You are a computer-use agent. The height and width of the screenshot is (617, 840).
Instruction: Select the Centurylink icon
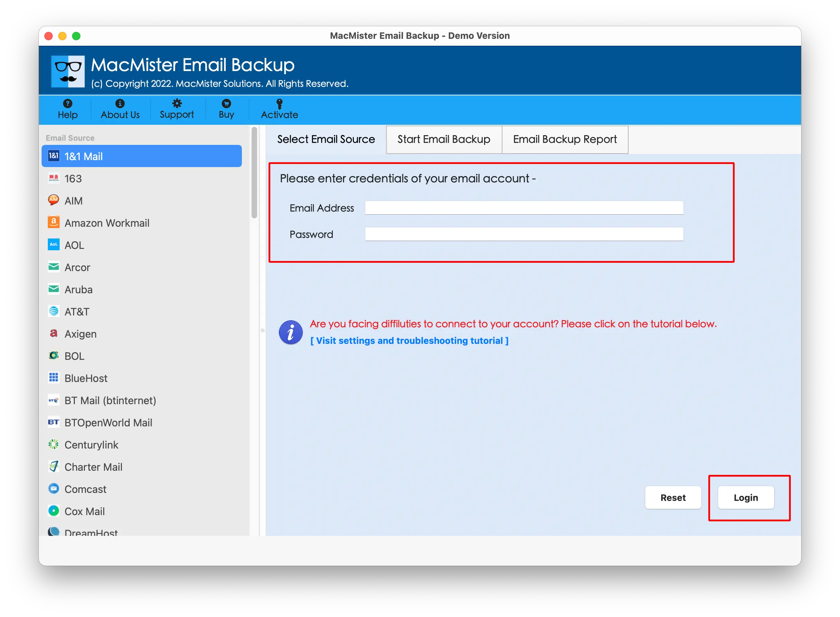(53, 444)
